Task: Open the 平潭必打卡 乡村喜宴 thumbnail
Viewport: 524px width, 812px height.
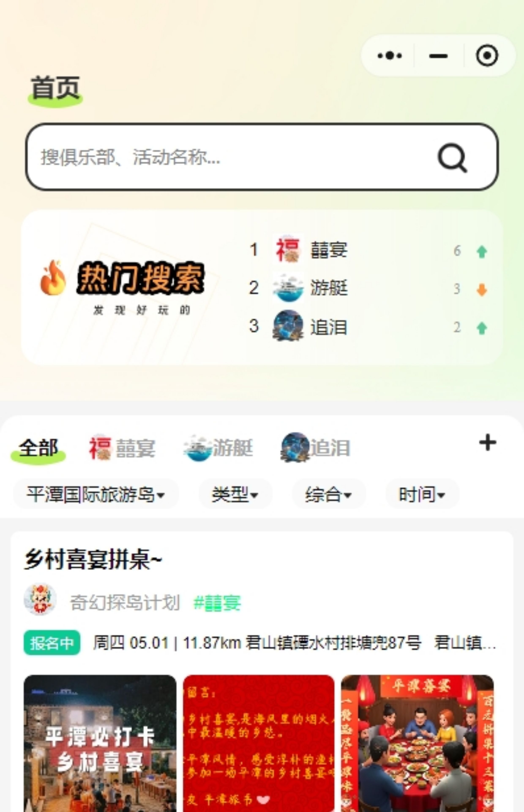Action: click(x=100, y=743)
